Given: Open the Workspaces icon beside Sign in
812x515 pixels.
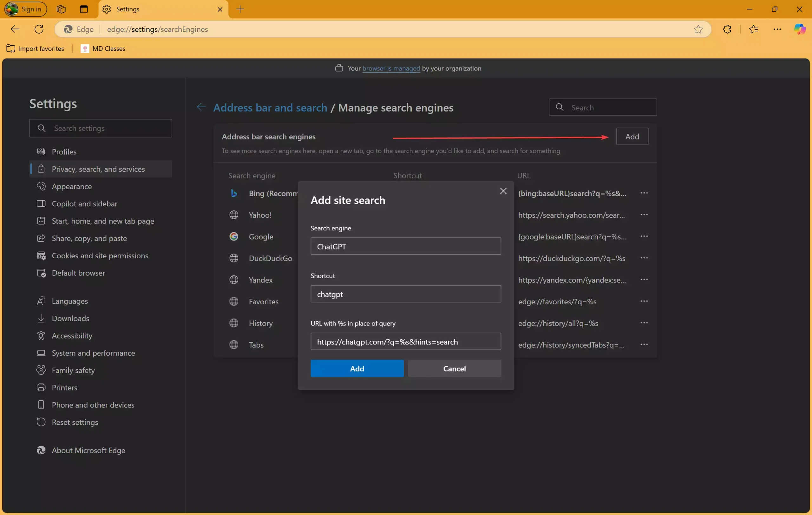Looking at the screenshot, I should point(61,9).
